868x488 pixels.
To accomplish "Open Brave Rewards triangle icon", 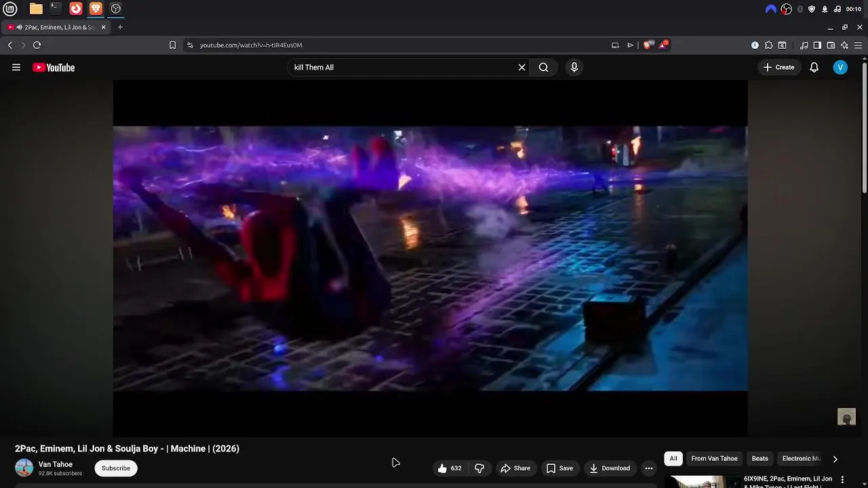I will [x=663, y=45].
